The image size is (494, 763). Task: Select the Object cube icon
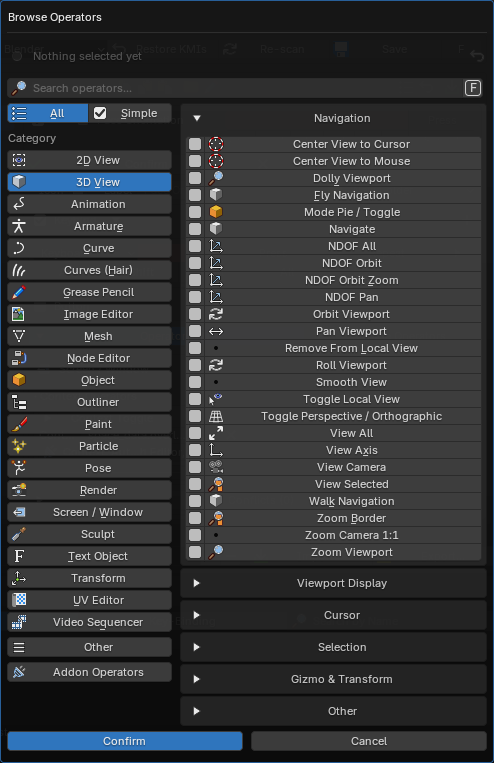pyautogui.click(x=19, y=380)
